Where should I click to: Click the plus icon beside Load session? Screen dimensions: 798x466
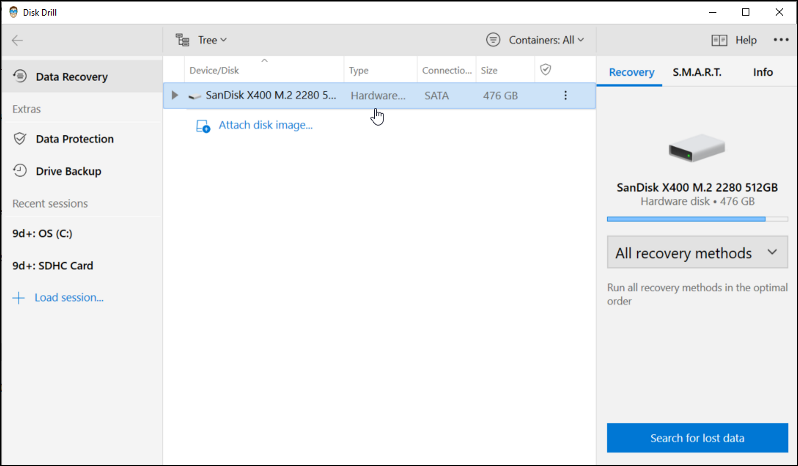[x=18, y=298]
